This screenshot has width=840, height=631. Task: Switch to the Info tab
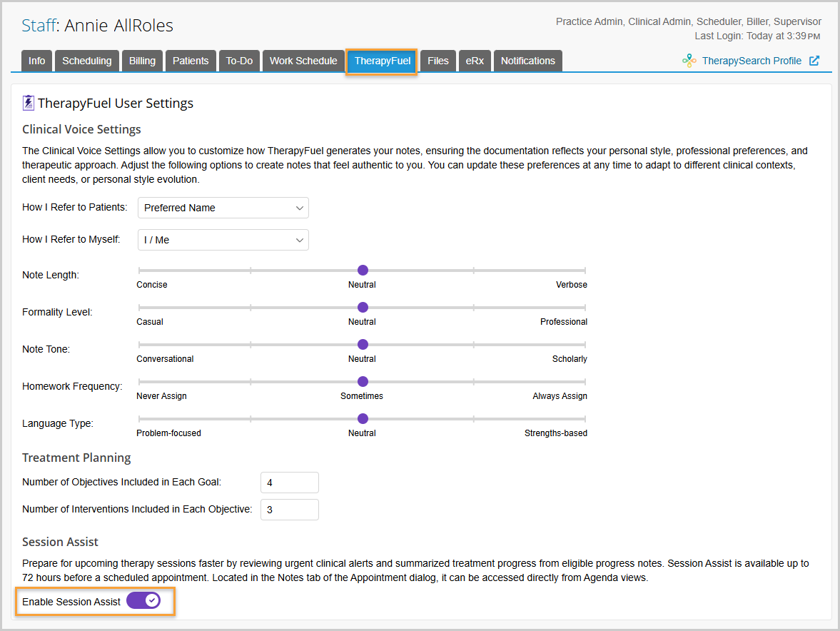(37, 61)
